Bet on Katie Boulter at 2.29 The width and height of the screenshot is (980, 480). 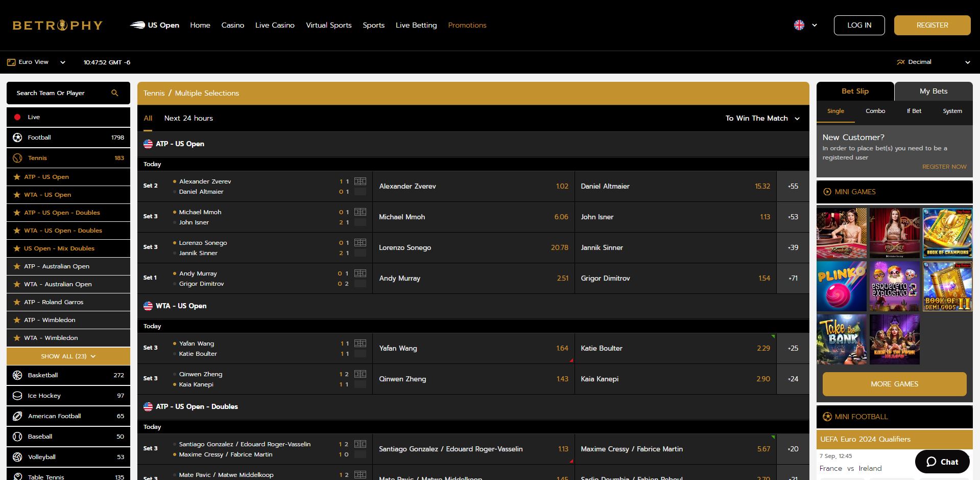point(675,348)
